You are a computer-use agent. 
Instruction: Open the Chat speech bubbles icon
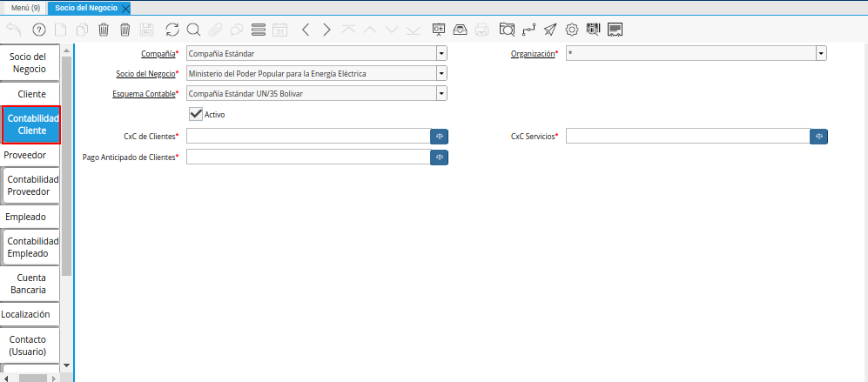click(x=237, y=30)
